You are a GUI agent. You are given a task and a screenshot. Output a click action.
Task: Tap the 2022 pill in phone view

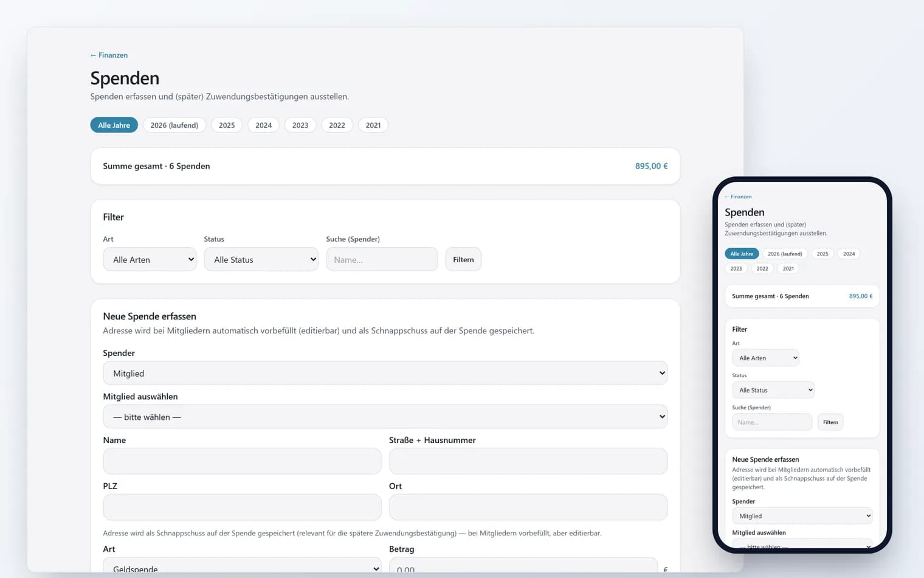[x=762, y=268]
